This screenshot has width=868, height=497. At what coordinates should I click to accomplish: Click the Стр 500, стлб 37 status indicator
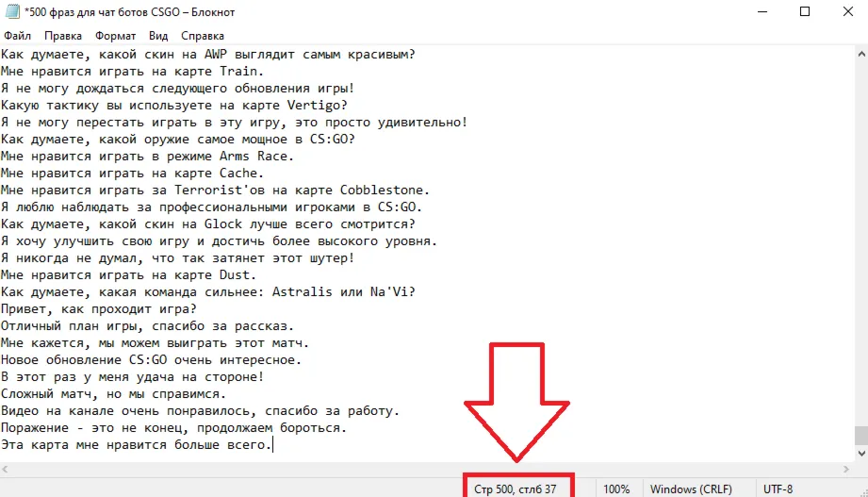click(515, 489)
